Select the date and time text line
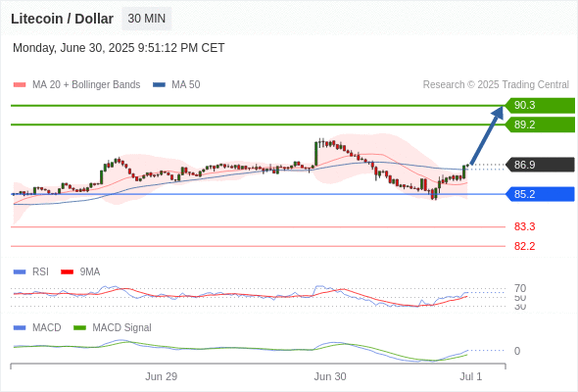This screenshot has width=578, height=392. click(119, 48)
